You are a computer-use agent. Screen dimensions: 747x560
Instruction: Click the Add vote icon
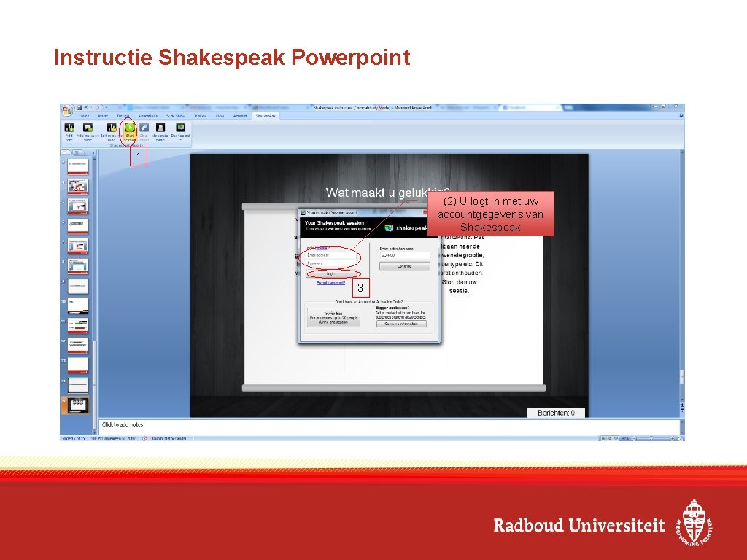tap(69, 128)
